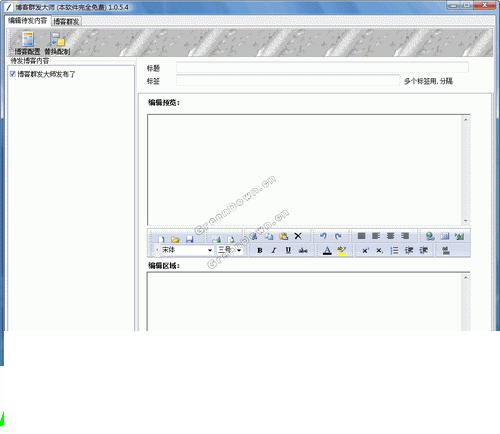This screenshot has width=500, height=434.
Task: Click the open folder icon in editor toolbar
Action: (175, 239)
